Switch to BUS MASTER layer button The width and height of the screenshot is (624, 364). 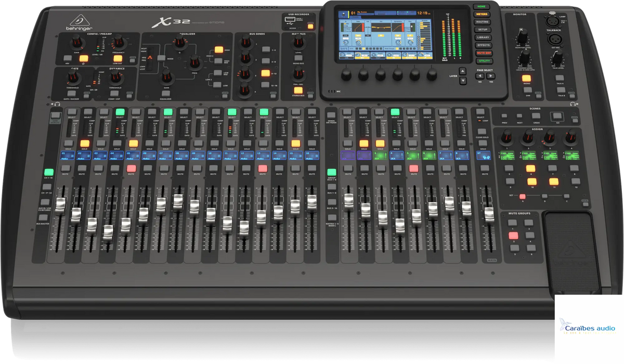tap(42, 217)
